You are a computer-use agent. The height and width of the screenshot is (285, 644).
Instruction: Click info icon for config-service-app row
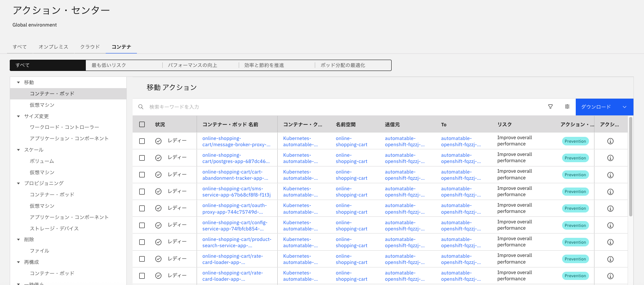click(610, 225)
